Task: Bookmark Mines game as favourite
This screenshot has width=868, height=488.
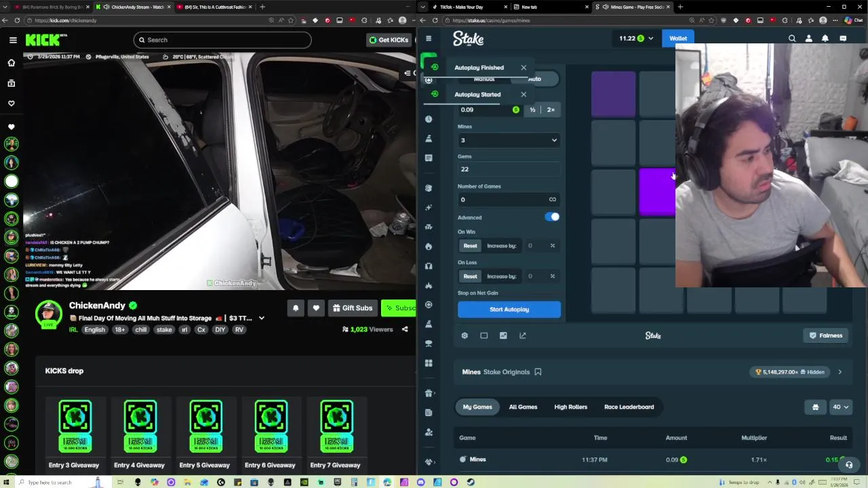Action: click(538, 372)
